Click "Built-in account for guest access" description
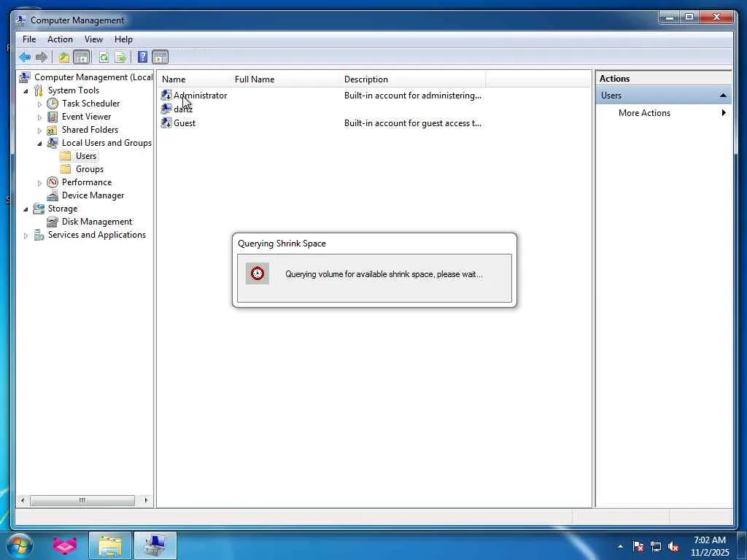The image size is (747, 560). click(413, 122)
